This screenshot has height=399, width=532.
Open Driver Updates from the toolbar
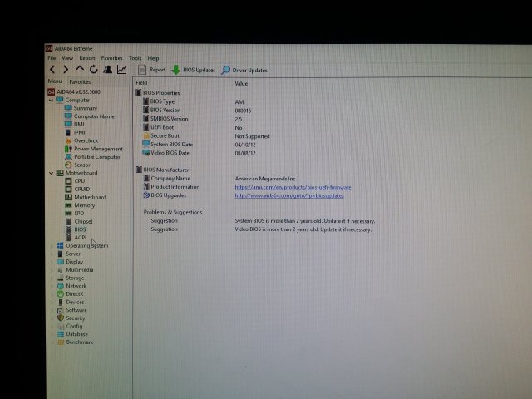(x=244, y=71)
